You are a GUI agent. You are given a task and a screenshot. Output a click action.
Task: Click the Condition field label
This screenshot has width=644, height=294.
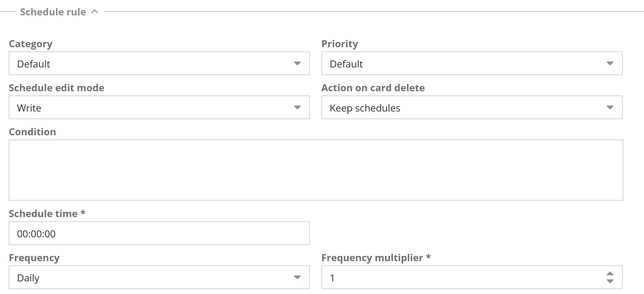(x=32, y=132)
